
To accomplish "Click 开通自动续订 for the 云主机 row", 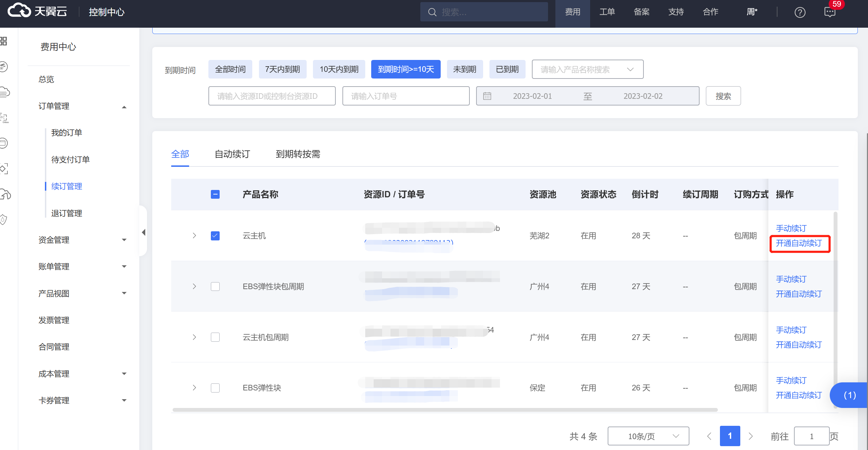I will [799, 243].
